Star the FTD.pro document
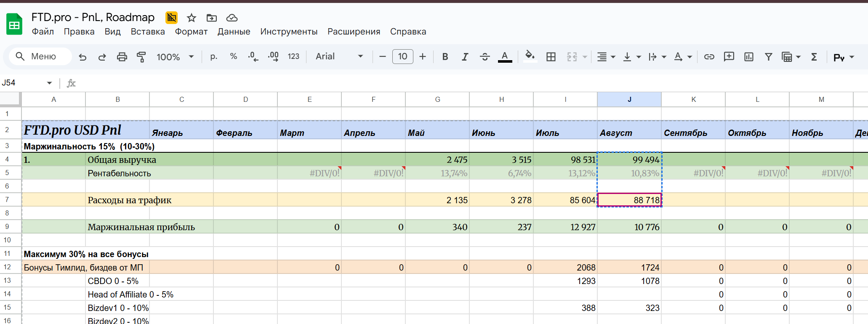 tap(192, 18)
